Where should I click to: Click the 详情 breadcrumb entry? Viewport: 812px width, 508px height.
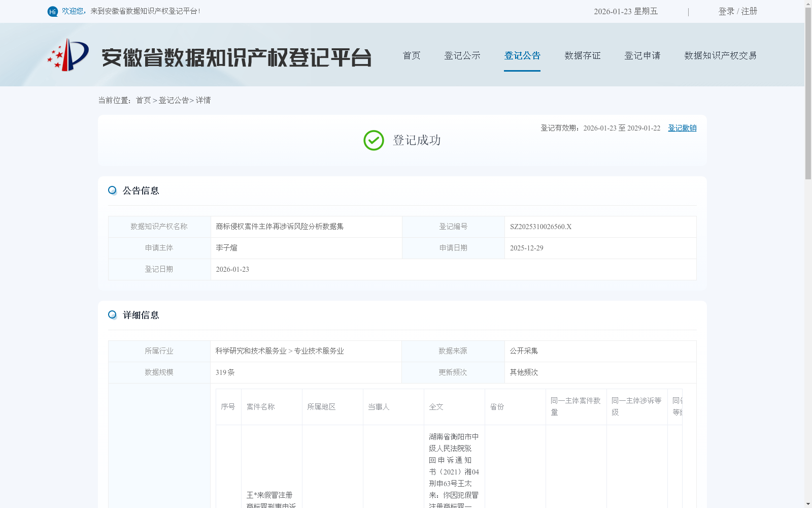click(x=203, y=101)
